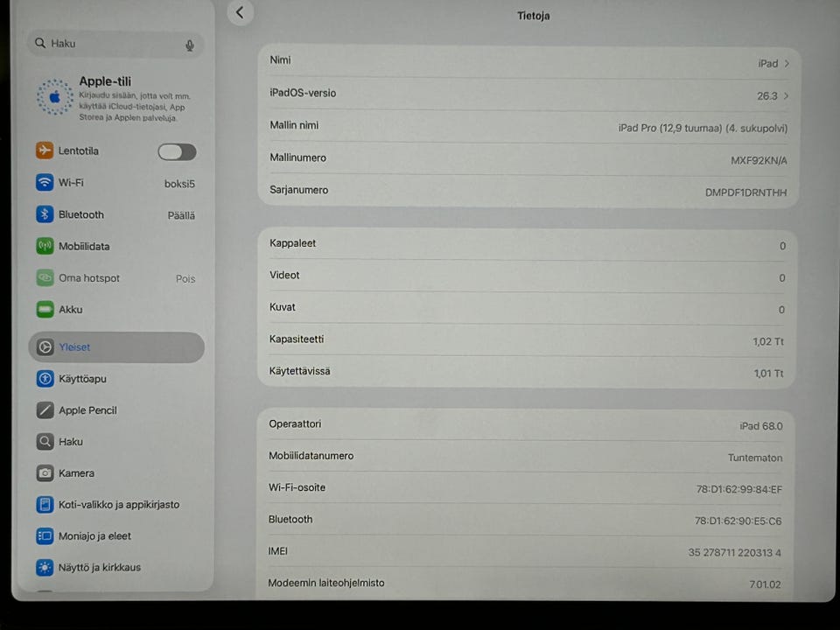840x630 pixels.
Task: Tap Wi-Fi-osoite value 78:D1:62:99:84:EF
Action: coord(738,489)
